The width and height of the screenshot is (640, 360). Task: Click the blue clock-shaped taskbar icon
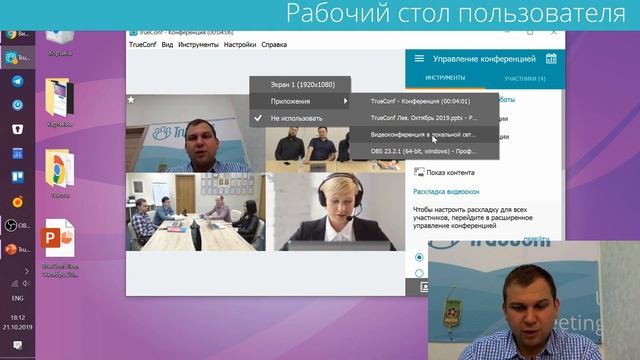coord(17,105)
